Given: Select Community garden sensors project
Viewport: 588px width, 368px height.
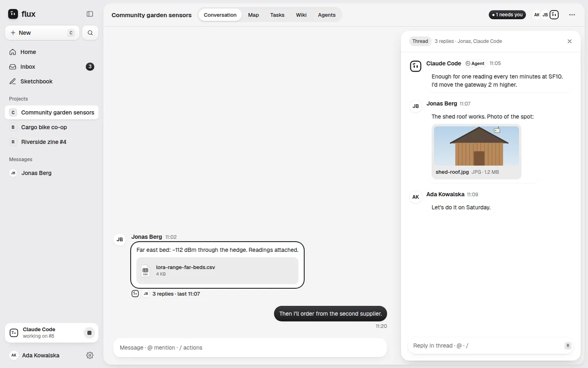Looking at the screenshot, I should 51,112.
